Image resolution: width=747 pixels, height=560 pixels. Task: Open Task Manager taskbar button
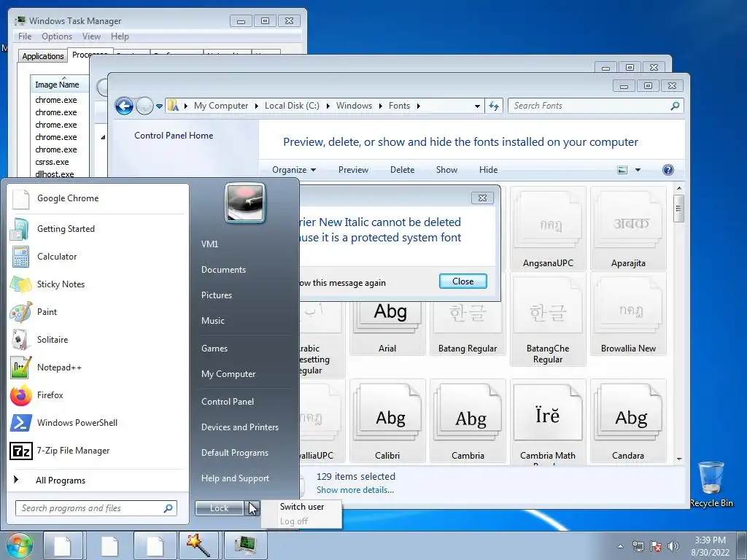(x=246, y=545)
